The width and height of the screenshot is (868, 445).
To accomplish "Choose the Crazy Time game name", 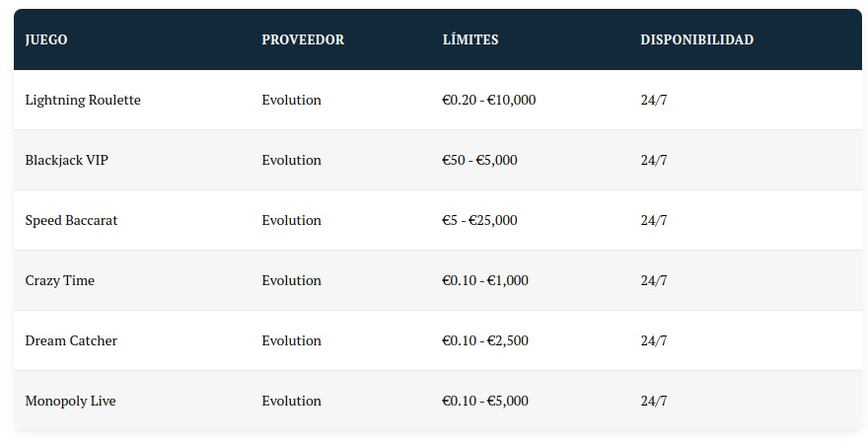I will (x=60, y=281).
